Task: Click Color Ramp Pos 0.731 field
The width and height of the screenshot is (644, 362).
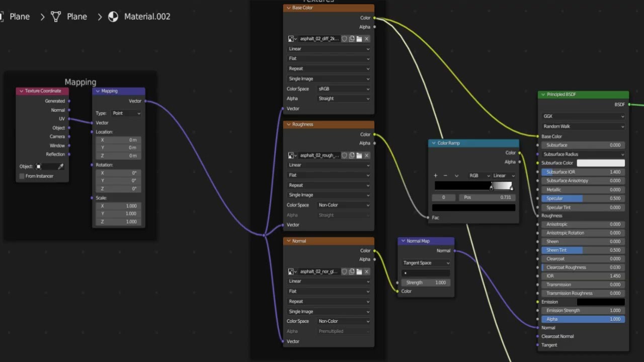Action: point(487,198)
